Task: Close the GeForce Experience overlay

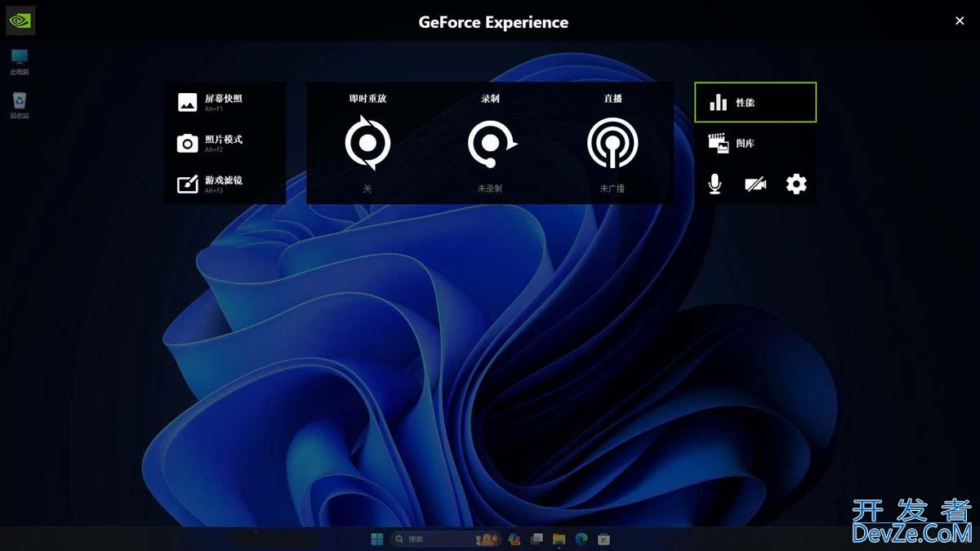Action: pos(960,20)
